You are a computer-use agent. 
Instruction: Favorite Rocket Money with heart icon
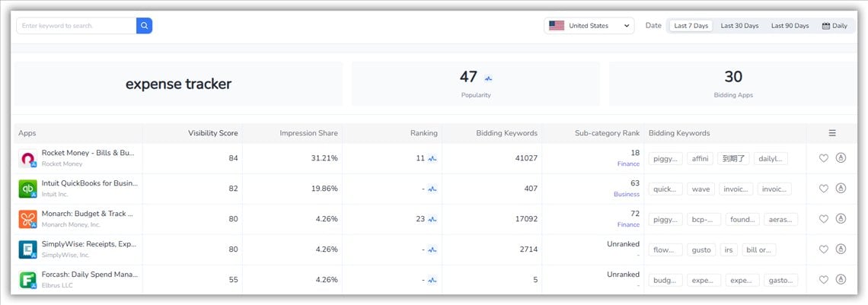pos(824,158)
